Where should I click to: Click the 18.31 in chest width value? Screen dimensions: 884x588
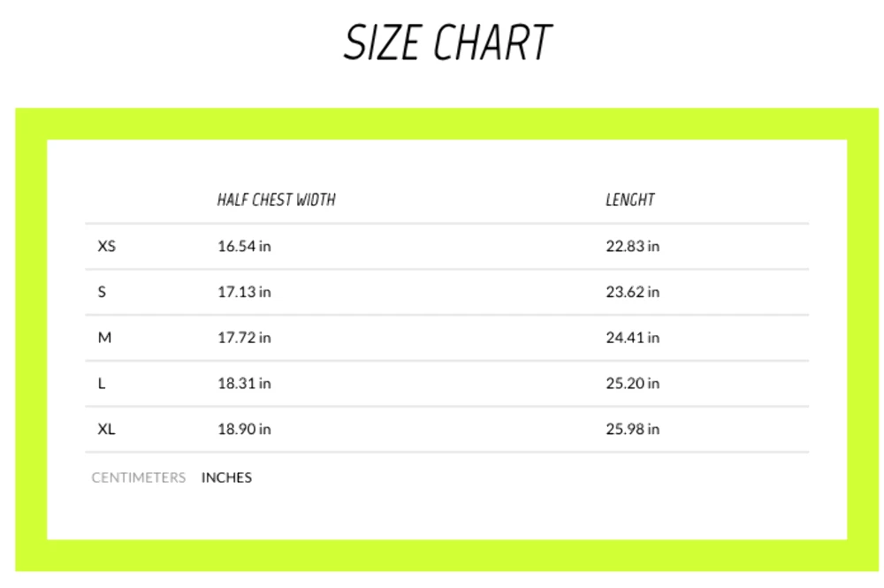(244, 384)
